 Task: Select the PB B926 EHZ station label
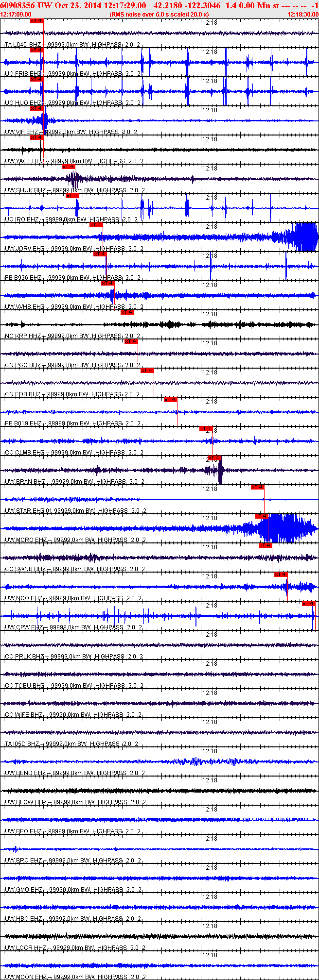(x=23, y=278)
